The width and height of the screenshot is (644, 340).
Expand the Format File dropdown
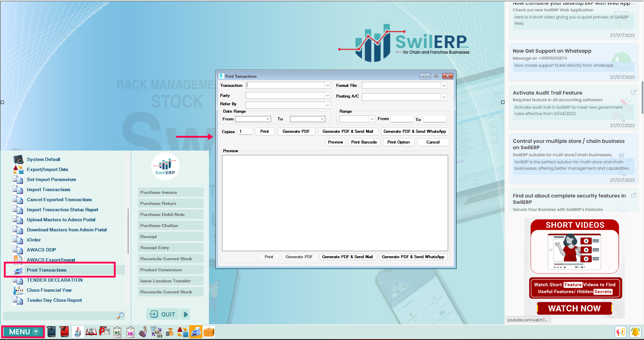click(x=444, y=86)
